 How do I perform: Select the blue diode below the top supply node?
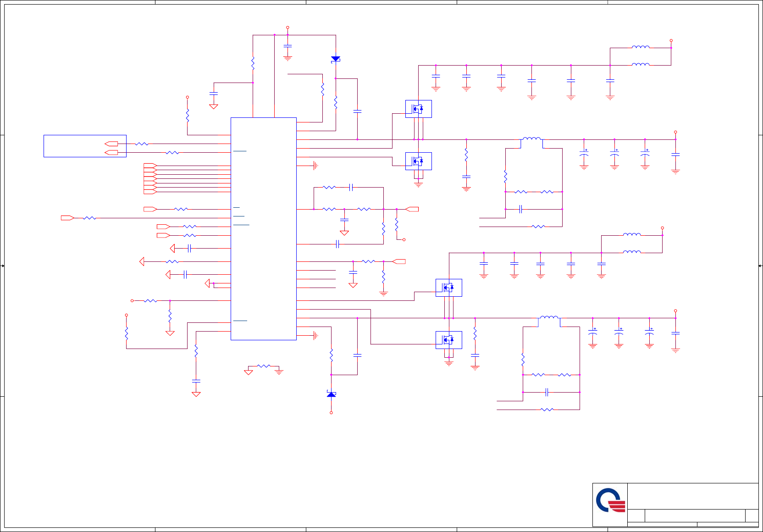336,59
